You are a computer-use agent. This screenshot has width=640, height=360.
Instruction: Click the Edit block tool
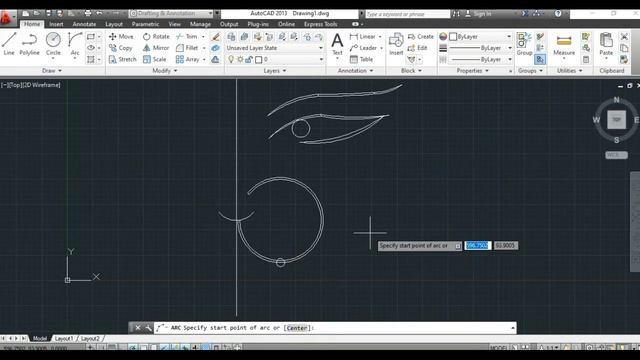(418, 48)
